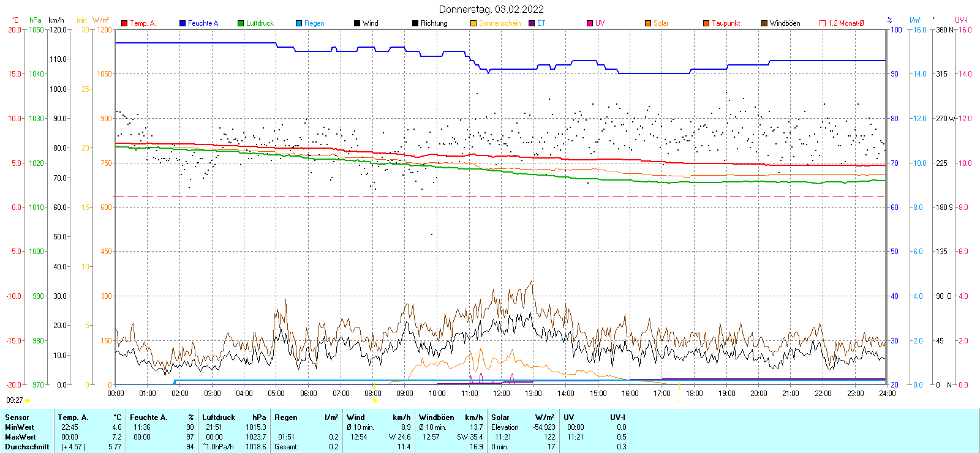
Task: Click the sunrise marker below 08:00
Action: (x=375, y=400)
